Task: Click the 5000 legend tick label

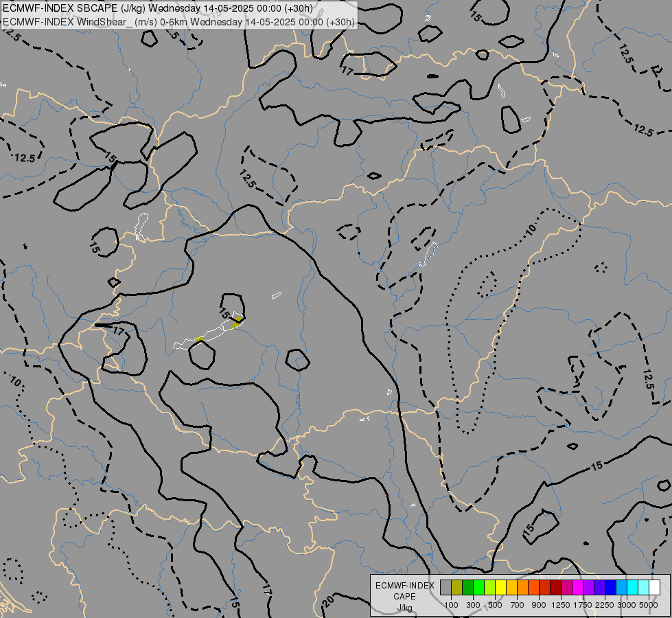Action: pyautogui.click(x=649, y=605)
